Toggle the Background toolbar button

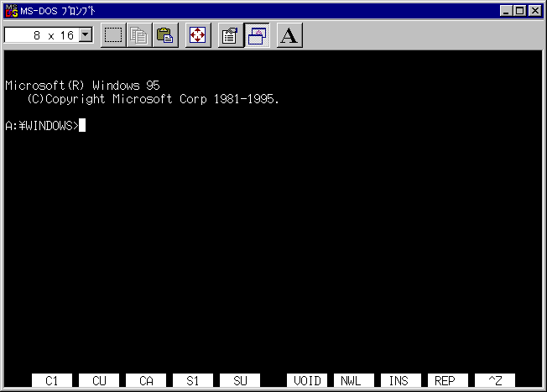pos(257,35)
